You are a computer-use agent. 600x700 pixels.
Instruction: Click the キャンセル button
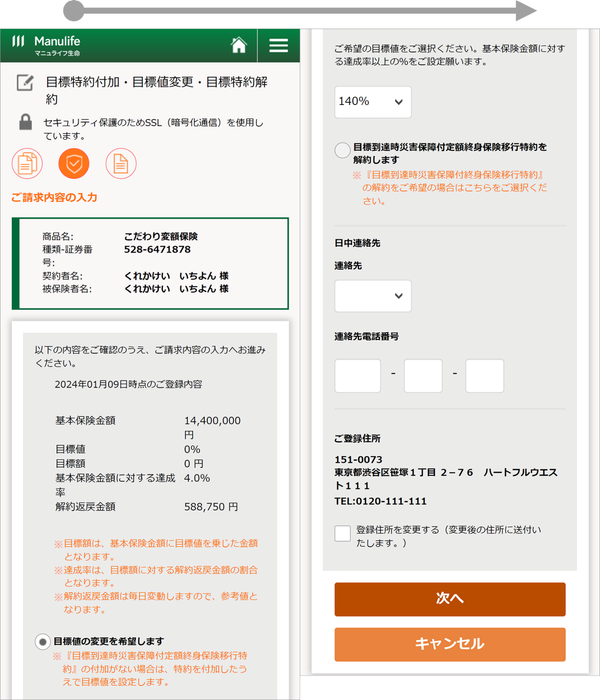[450, 644]
